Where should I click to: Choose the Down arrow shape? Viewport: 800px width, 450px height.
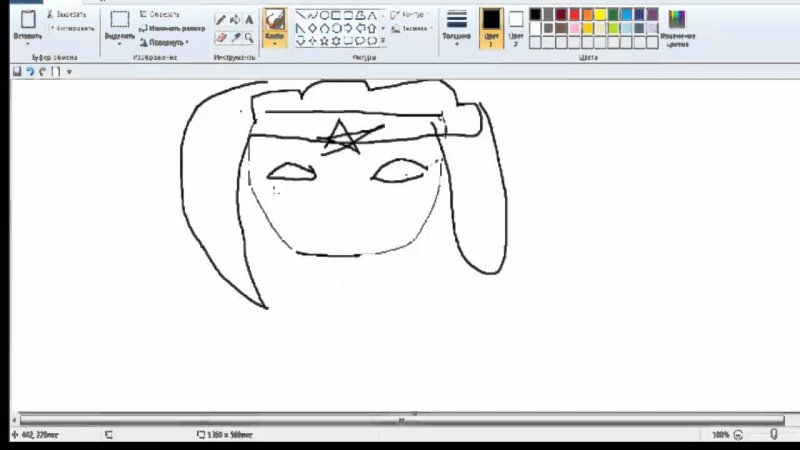(301, 41)
